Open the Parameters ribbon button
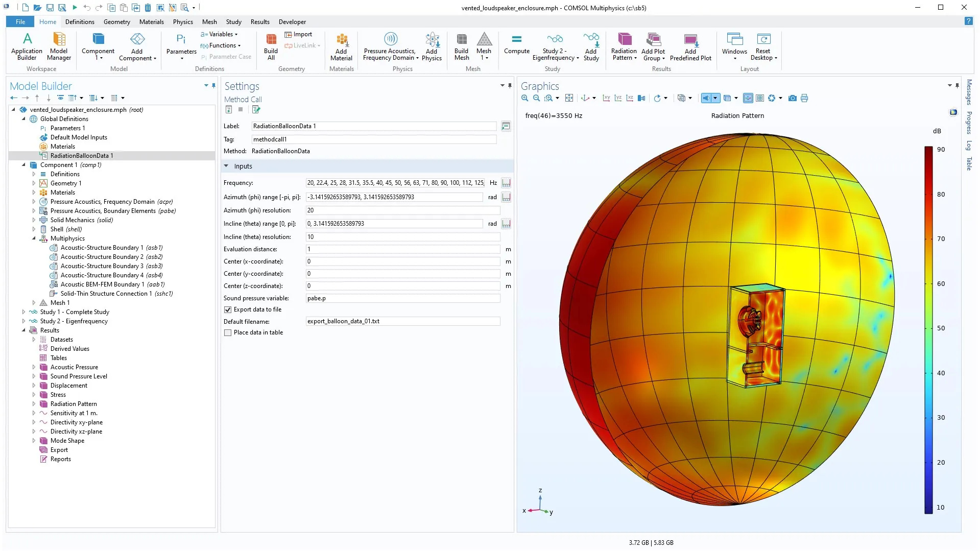The height and width of the screenshot is (551, 980). 181,46
